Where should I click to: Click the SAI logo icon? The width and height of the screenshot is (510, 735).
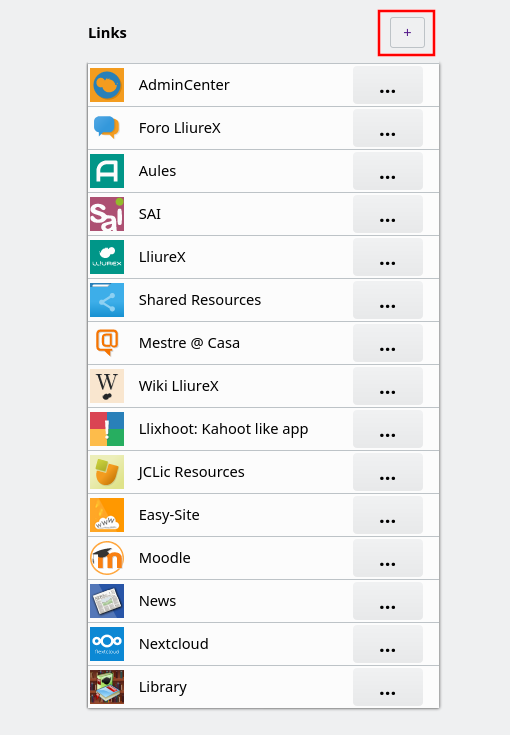107,214
